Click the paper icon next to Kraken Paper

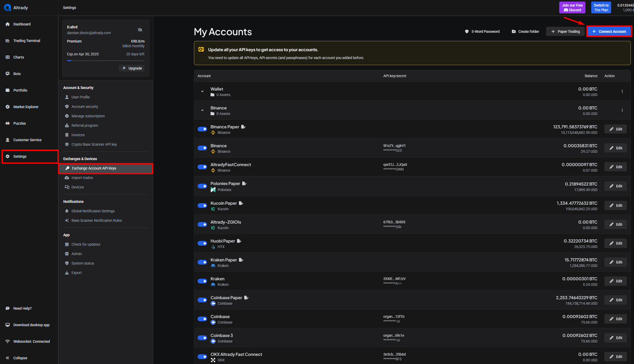tap(241, 260)
